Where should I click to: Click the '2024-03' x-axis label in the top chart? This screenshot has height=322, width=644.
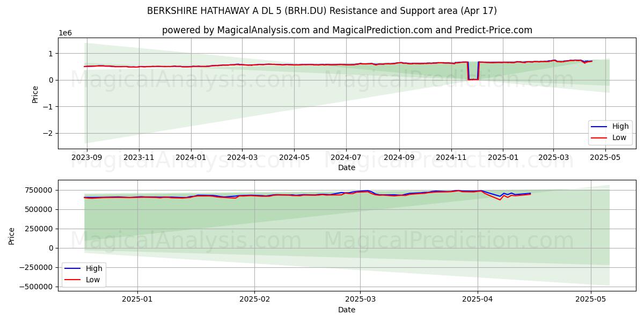pyautogui.click(x=241, y=157)
